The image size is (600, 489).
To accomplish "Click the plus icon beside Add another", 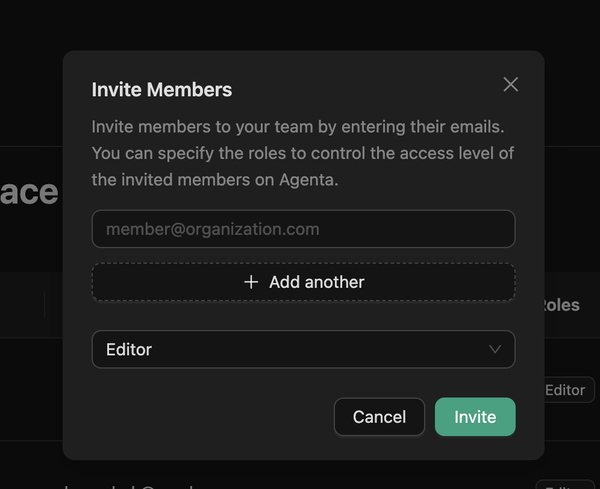I will [x=251, y=282].
